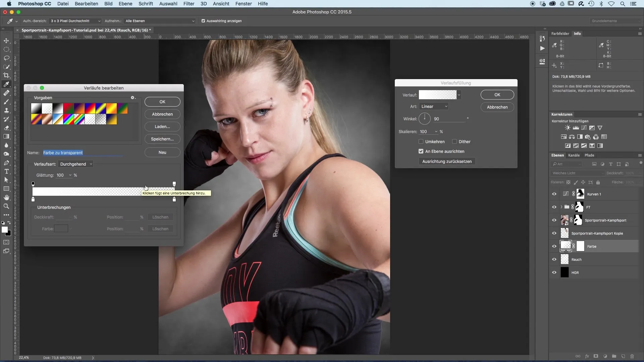Expand the FT layer group
This screenshot has width=644, height=362.
(x=561, y=207)
